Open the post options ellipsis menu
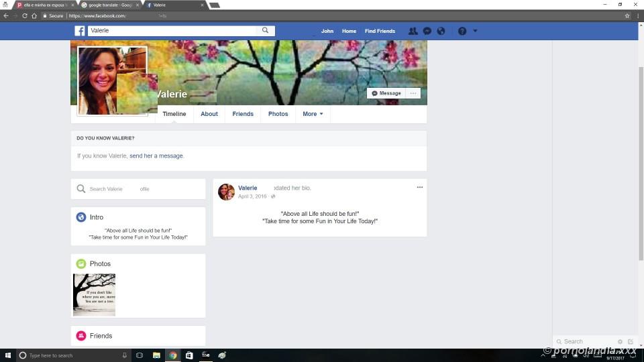The image size is (644, 362). tap(420, 187)
